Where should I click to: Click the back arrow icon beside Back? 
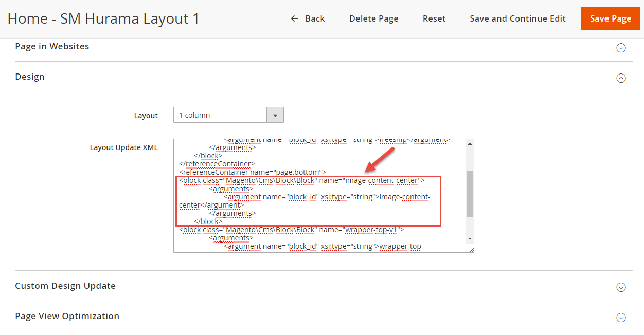tap(295, 18)
